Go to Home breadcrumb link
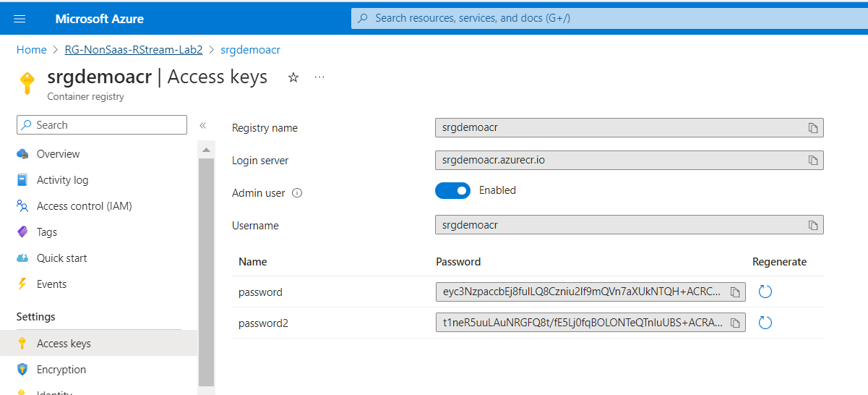Image resolution: width=868 pixels, height=395 pixels. pyautogui.click(x=31, y=50)
